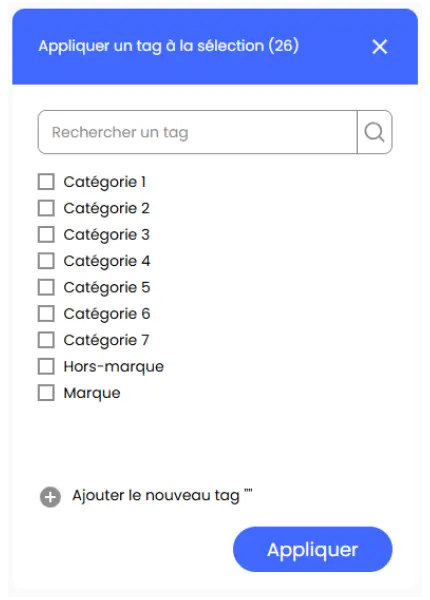Click the magnifying glass search icon
The image size is (430, 600).
[x=374, y=132]
